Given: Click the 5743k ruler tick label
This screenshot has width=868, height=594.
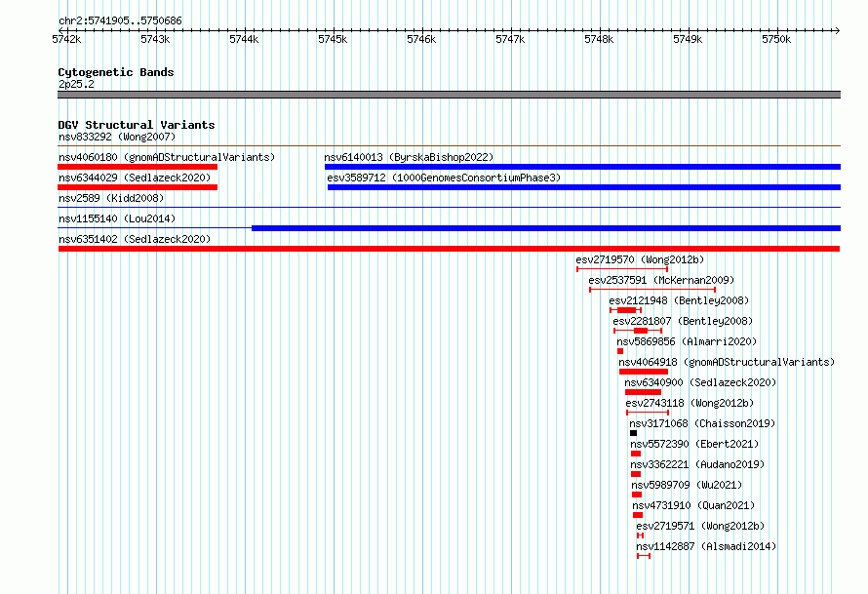Looking at the screenshot, I should tap(155, 39).
